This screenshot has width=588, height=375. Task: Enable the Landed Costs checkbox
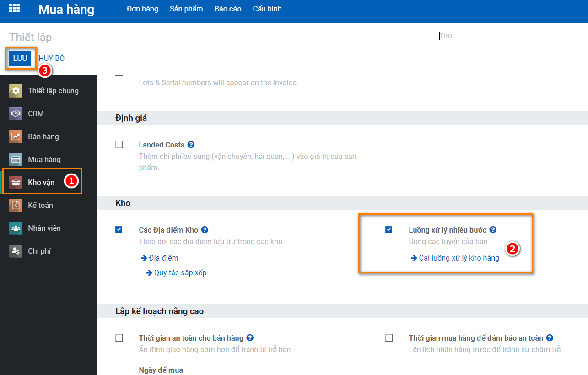tap(119, 144)
